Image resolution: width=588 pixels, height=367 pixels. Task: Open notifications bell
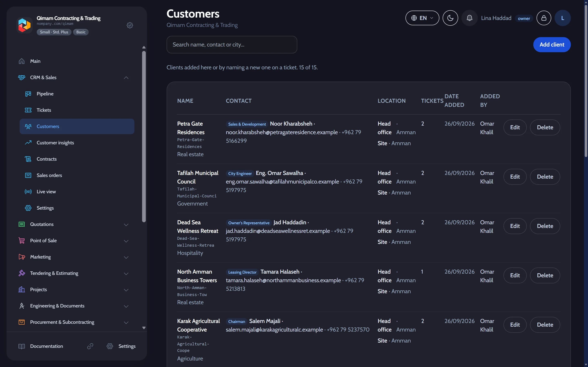click(x=469, y=18)
